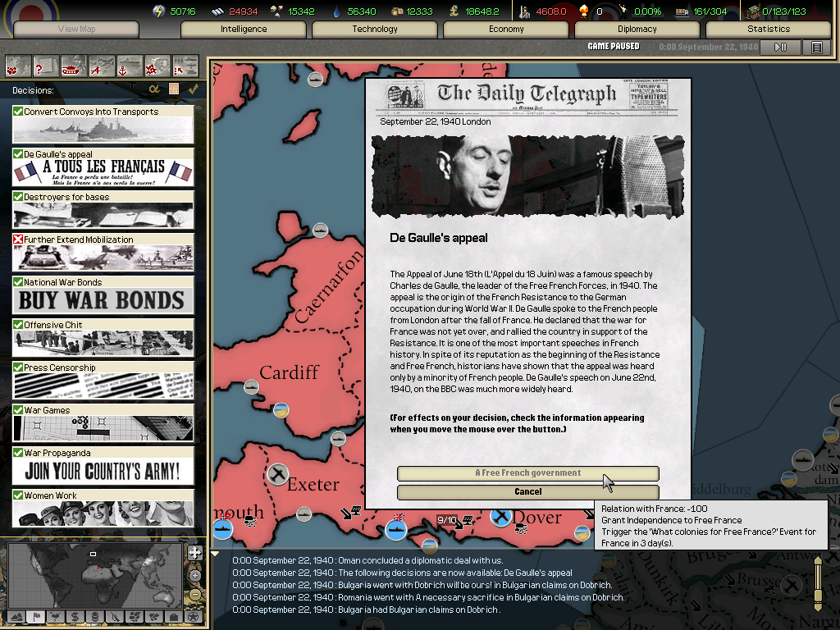
Task: Click the calendar sort icon beside Decisions
Action: pyautogui.click(x=174, y=89)
